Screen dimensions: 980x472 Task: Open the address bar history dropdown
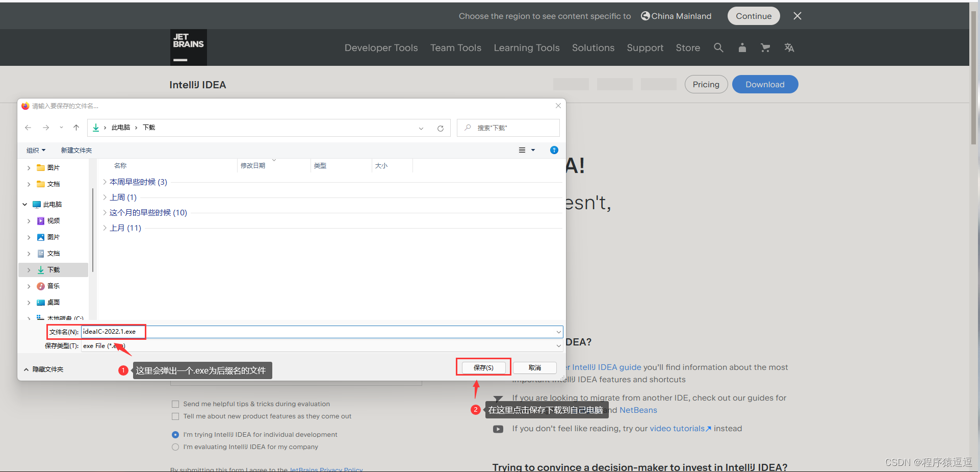(421, 128)
